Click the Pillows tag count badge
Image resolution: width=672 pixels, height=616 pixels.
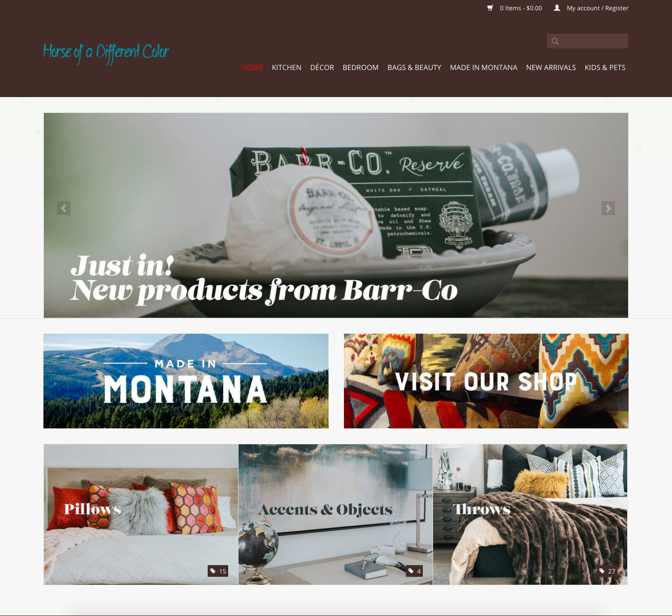[218, 571]
